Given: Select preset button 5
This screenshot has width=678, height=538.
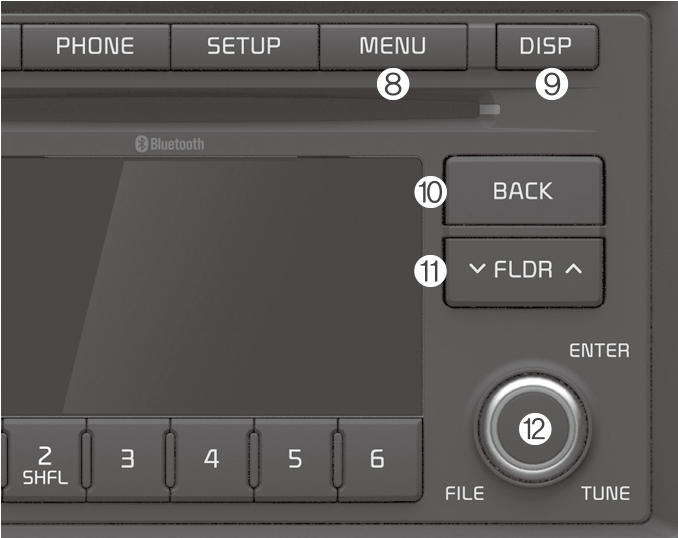Looking at the screenshot, I should pyautogui.click(x=295, y=459).
